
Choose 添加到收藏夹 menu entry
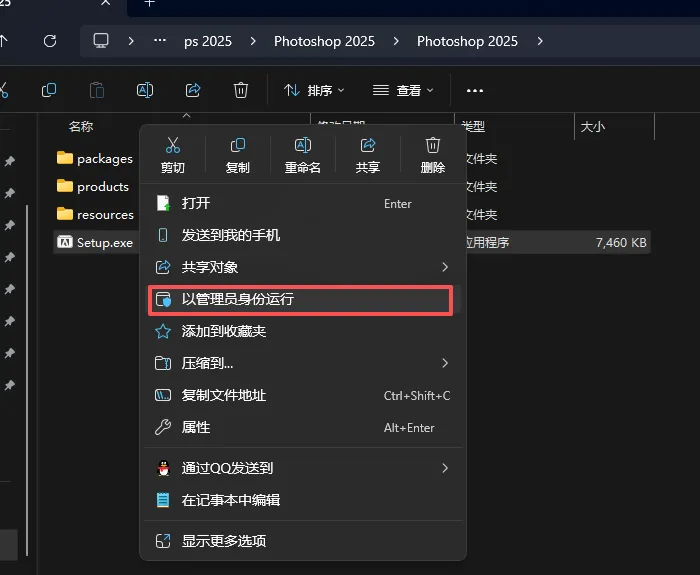(x=303, y=331)
